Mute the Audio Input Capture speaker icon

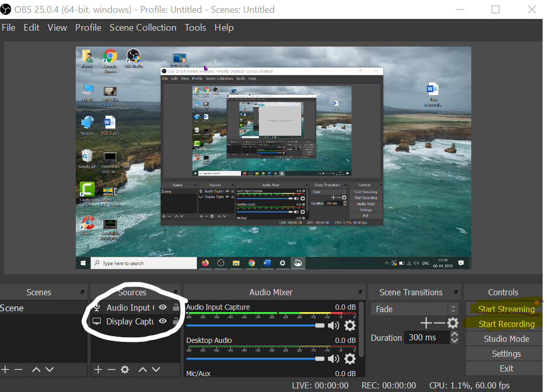[x=334, y=325]
